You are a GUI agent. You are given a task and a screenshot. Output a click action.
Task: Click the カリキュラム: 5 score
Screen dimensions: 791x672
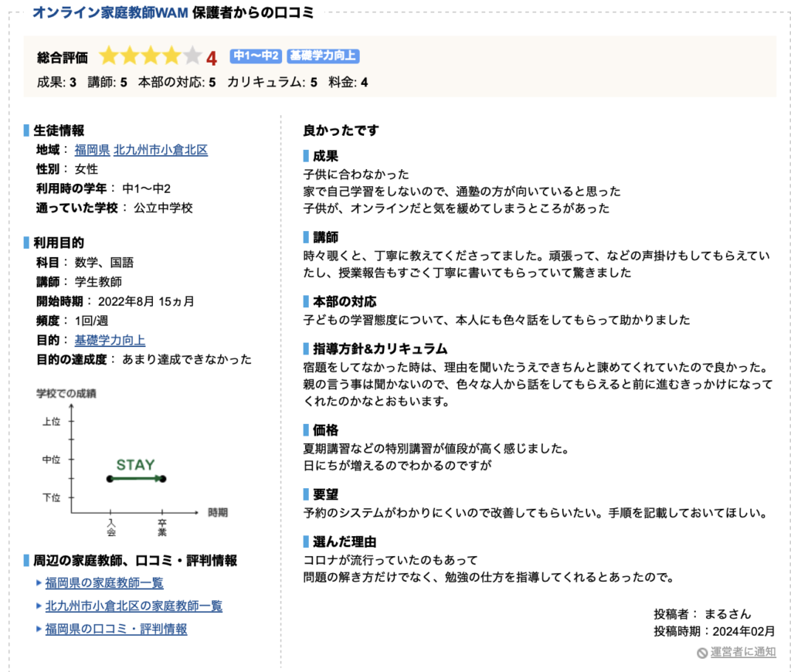pos(272,82)
